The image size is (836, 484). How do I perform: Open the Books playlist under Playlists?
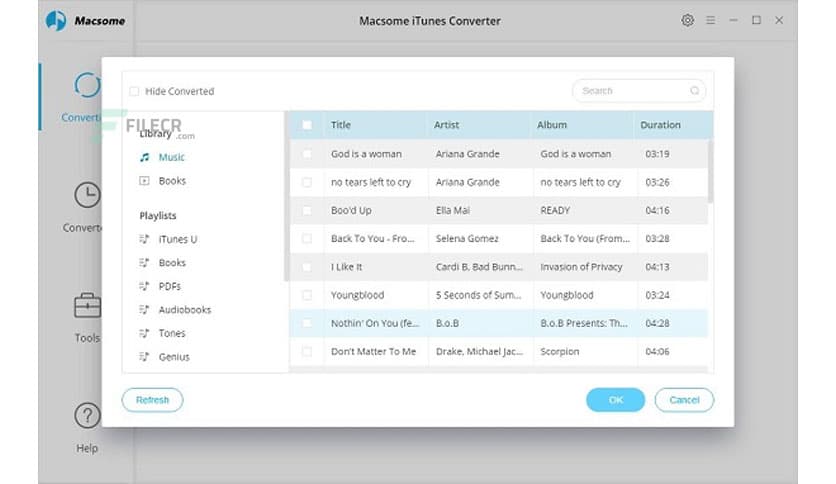click(172, 263)
